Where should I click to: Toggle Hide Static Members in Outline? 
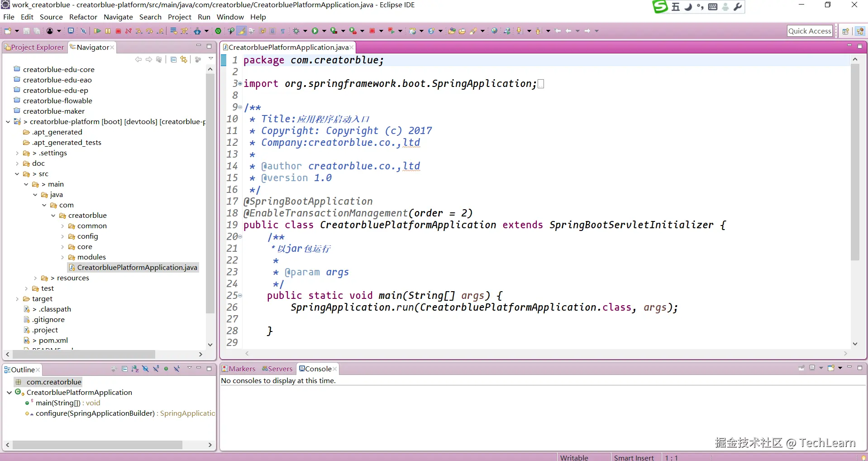(x=156, y=369)
